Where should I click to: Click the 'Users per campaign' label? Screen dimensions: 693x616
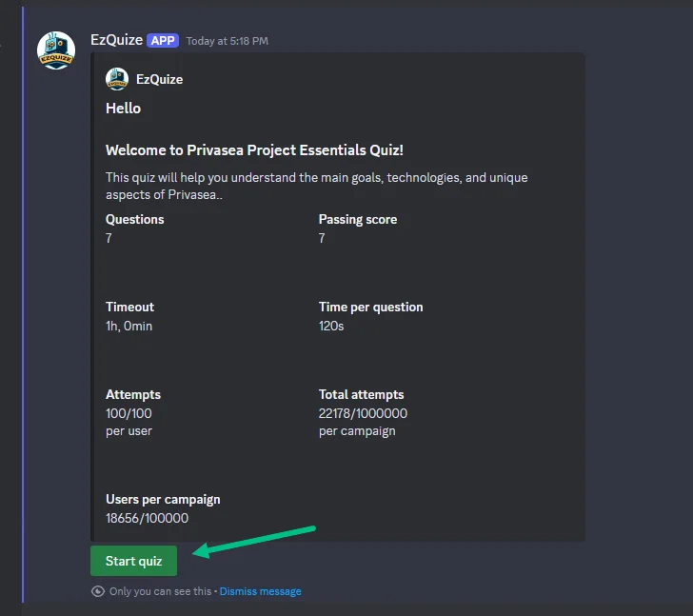point(163,499)
